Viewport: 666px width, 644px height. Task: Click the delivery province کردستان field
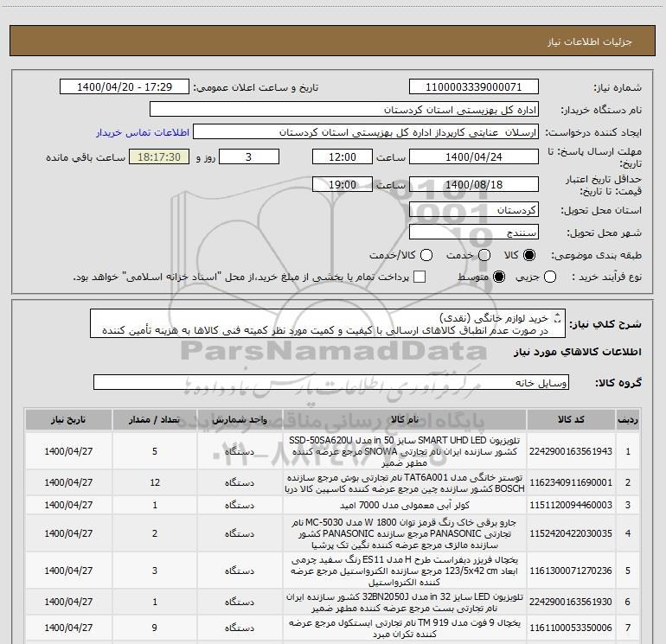click(474, 210)
